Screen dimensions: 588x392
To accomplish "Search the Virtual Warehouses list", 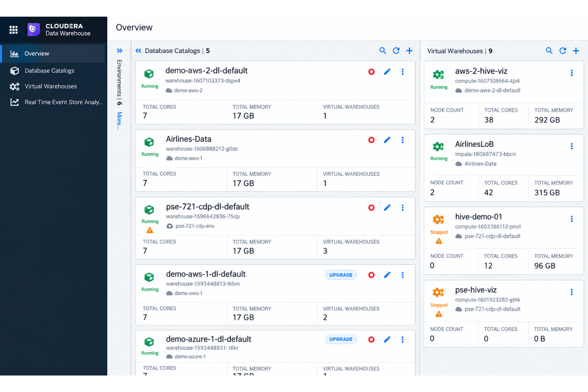I will [549, 50].
